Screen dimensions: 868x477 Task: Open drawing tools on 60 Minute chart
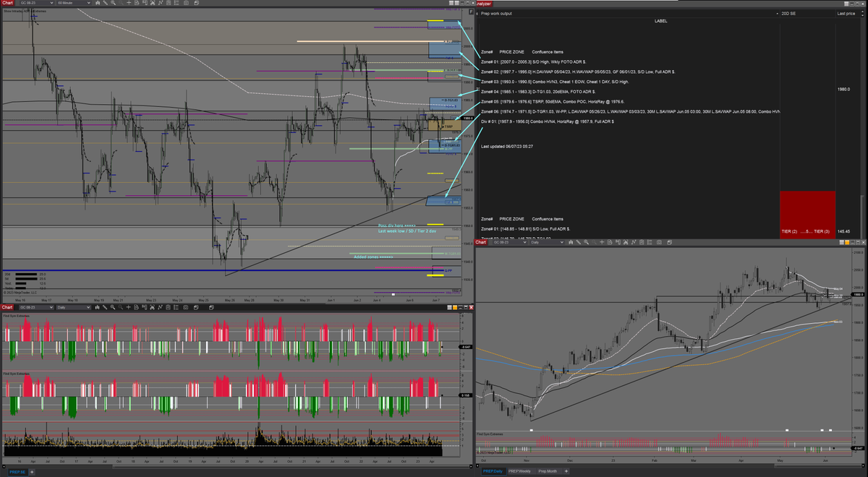[x=106, y=3]
